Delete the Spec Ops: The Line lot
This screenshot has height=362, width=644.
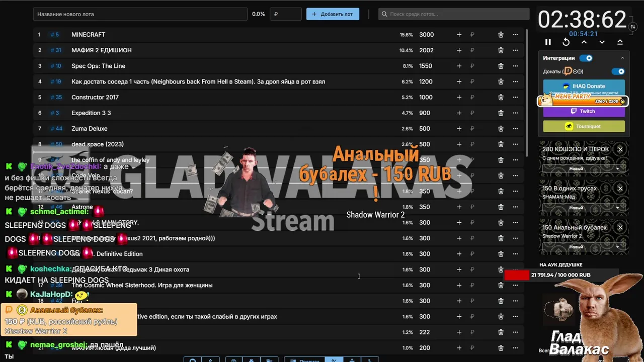click(x=501, y=66)
